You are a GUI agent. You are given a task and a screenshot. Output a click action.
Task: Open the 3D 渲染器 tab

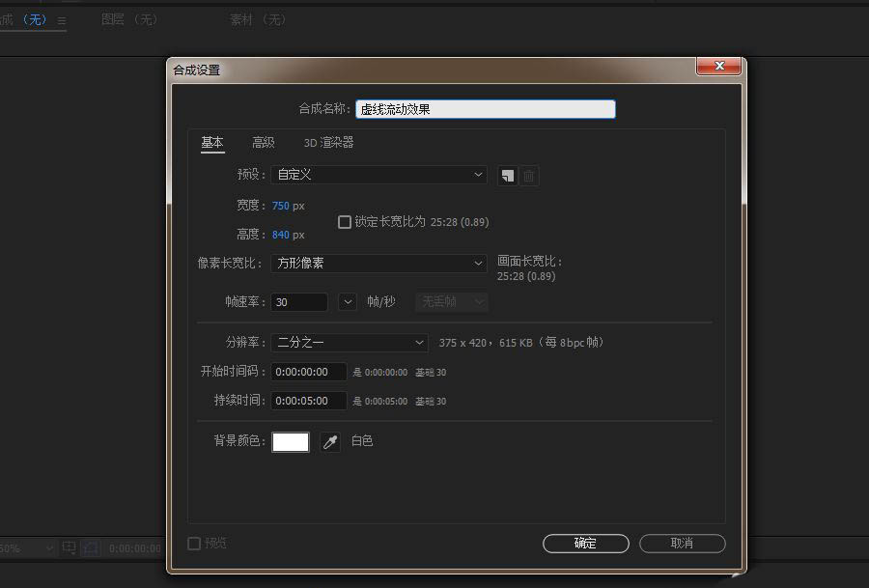pos(329,142)
